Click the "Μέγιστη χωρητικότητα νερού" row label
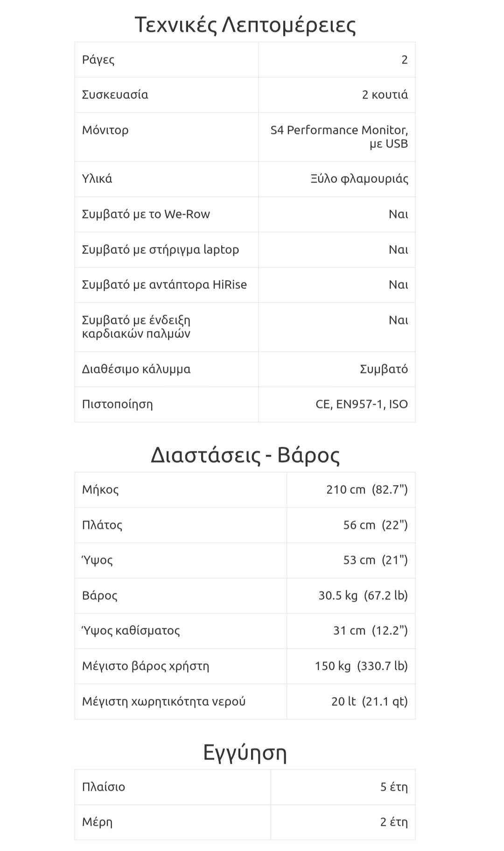The height and width of the screenshot is (851, 504). tap(164, 702)
